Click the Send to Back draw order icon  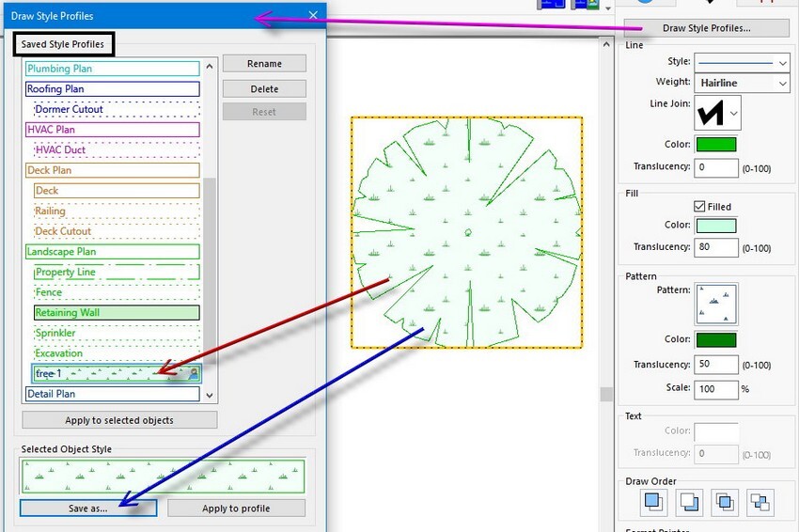tap(688, 502)
